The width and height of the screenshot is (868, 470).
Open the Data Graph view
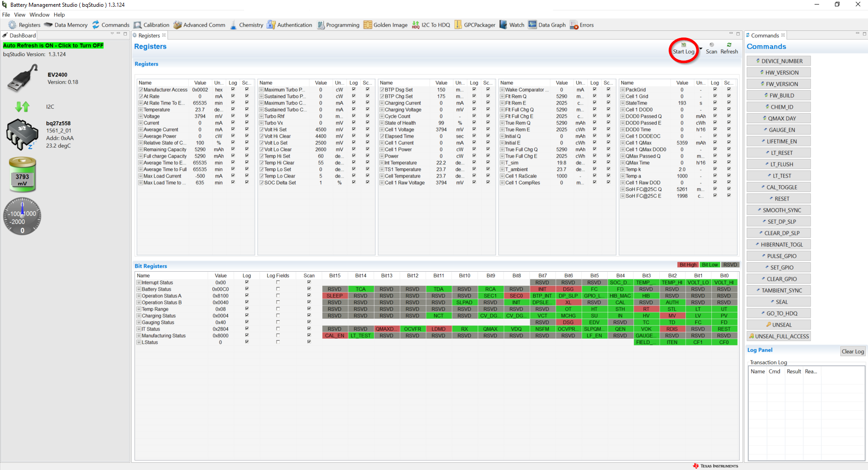(x=547, y=25)
